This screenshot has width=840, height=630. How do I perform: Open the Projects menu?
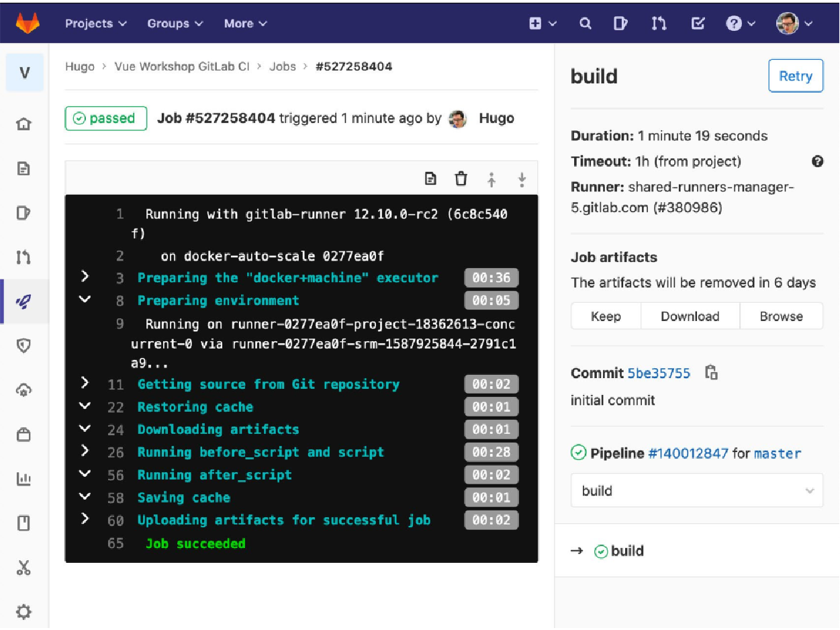pos(96,24)
